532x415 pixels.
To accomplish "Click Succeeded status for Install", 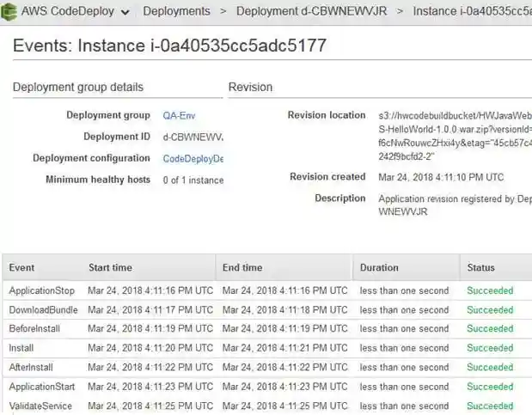I will 490,348.
